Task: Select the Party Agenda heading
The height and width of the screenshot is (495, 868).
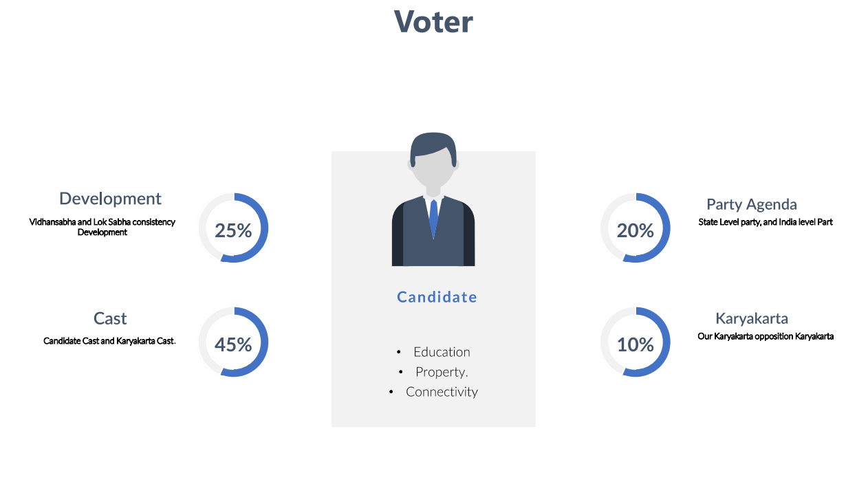Action: tap(751, 204)
